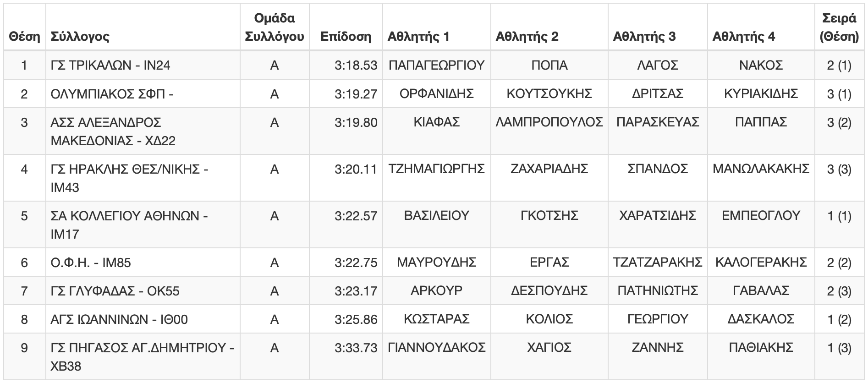The height and width of the screenshot is (383, 868).
Task: Select ΑΓΣ ΙΩΑΝΝΙΝΩΝ - ΙΘ00 club cell
Action: click(x=143, y=319)
